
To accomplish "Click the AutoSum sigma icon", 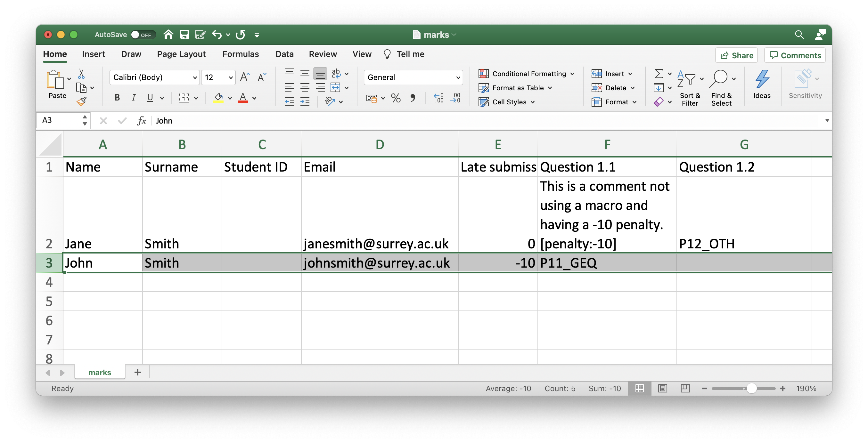I will tap(659, 73).
